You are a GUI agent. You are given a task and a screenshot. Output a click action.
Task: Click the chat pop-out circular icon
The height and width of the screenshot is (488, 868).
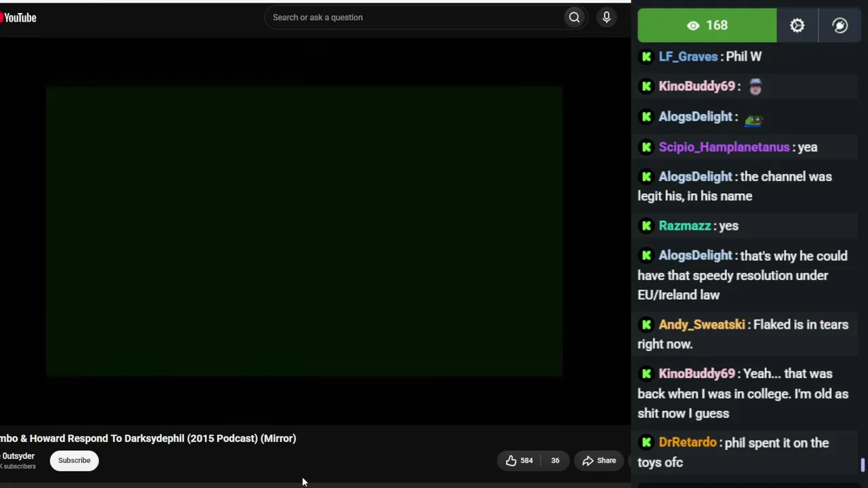[840, 26]
